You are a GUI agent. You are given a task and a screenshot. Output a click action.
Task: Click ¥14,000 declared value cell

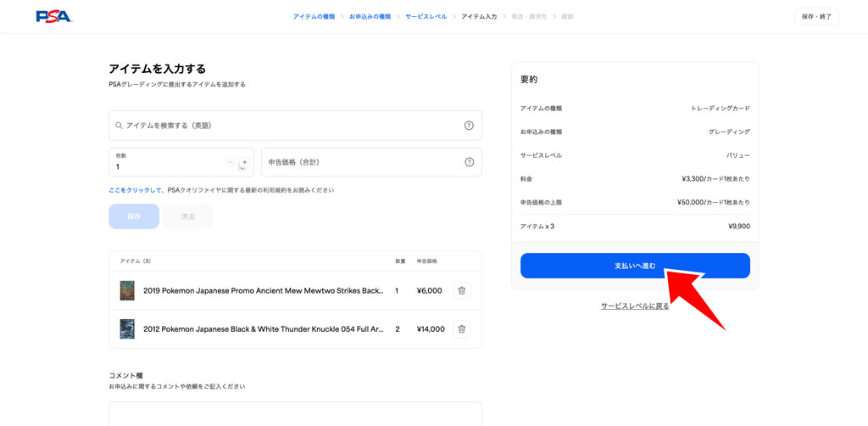pos(431,329)
